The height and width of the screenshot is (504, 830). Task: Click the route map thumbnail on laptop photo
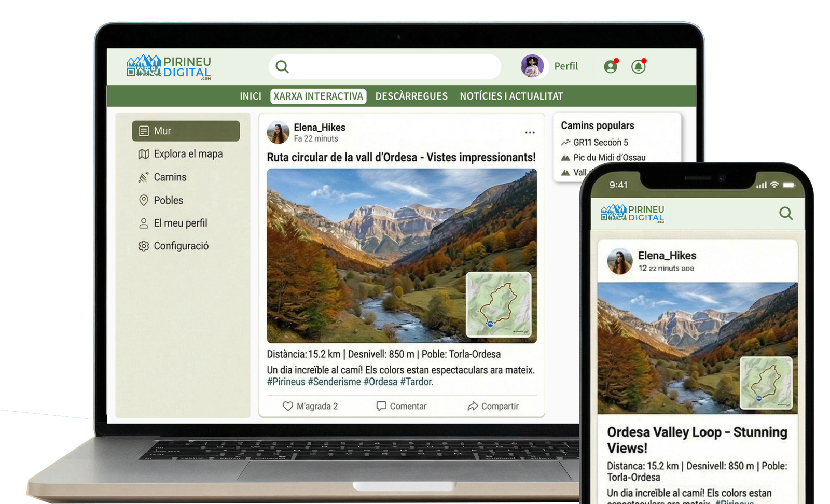pyautogui.click(x=498, y=304)
